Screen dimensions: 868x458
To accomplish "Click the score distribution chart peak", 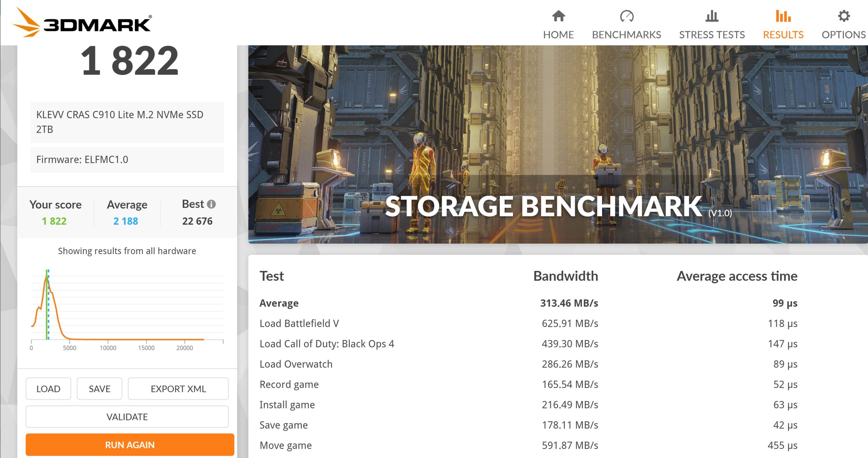I will (x=47, y=277).
